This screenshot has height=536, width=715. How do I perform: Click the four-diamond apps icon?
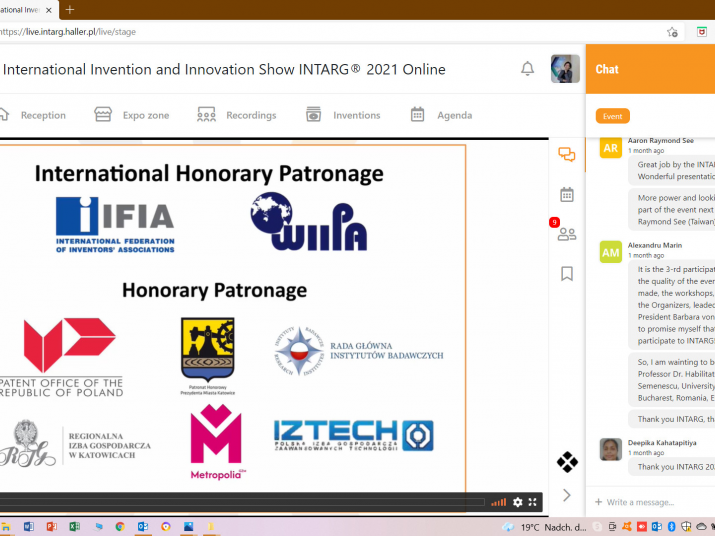(567, 462)
